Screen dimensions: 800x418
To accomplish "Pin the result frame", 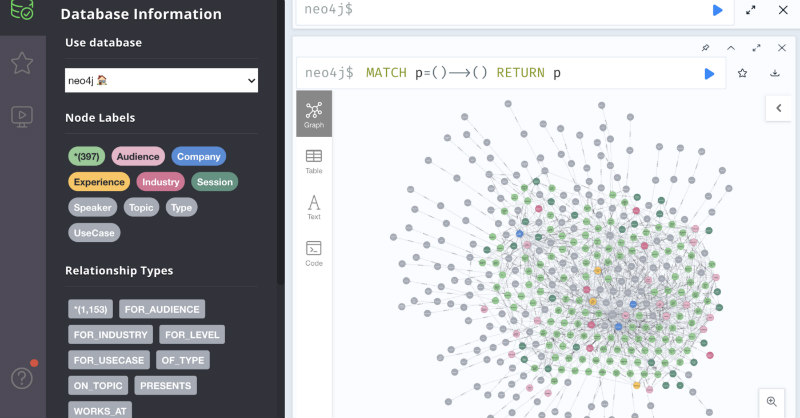I will [706, 48].
